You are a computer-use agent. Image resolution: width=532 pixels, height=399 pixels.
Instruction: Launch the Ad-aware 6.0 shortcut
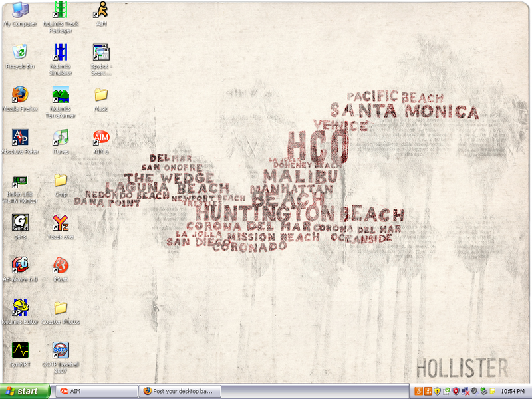pos(20,270)
